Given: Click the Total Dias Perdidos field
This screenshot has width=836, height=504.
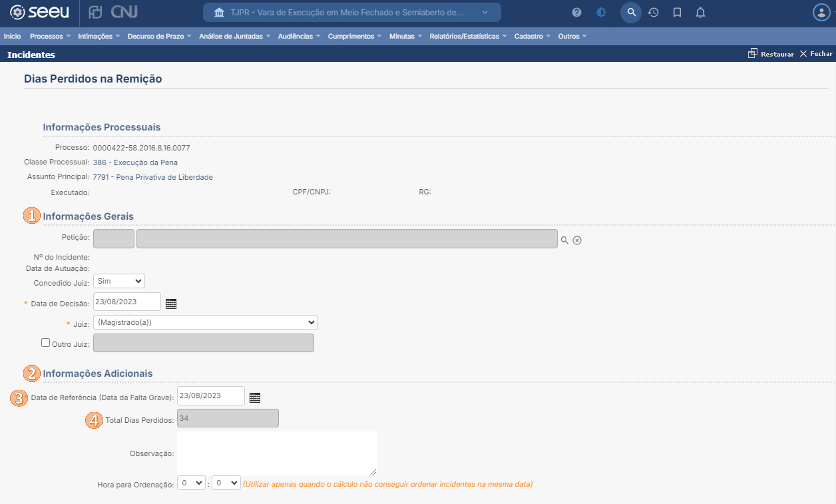Looking at the screenshot, I should point(228,418).
